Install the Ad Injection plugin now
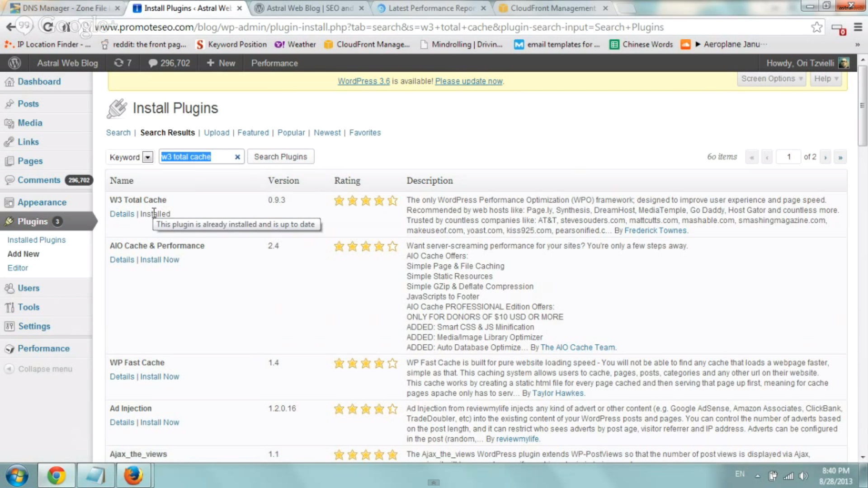This screenshot has height=488, width=868. coord(160,422)
